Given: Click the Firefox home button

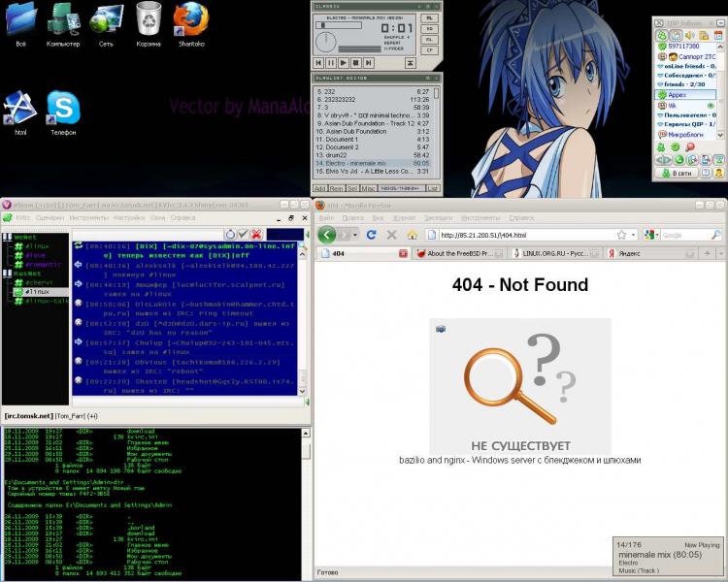Looking at the screenshot, I should click(x=412, y=235).
